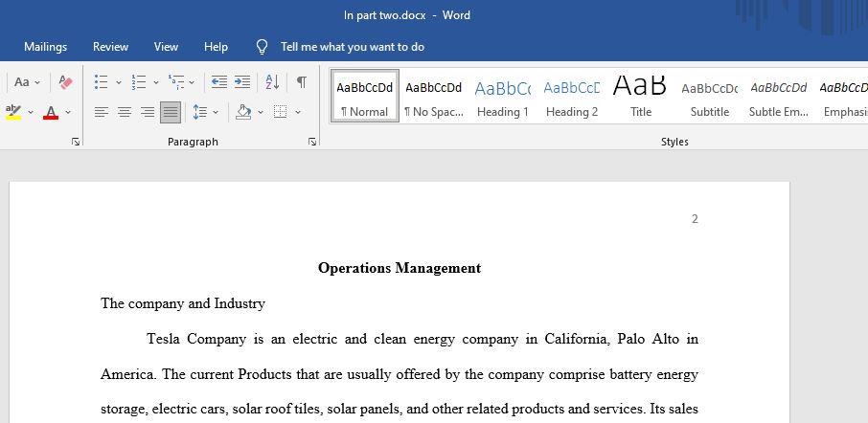
Task: Apply the Emphasis style
Action: pyautogui.click(x=843, y=96)
